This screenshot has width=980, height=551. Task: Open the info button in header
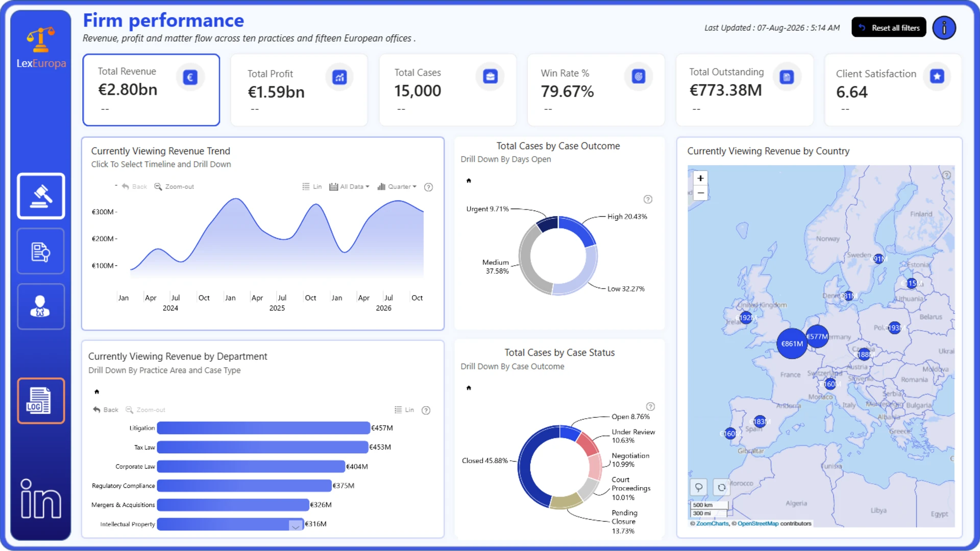point(944,28)
